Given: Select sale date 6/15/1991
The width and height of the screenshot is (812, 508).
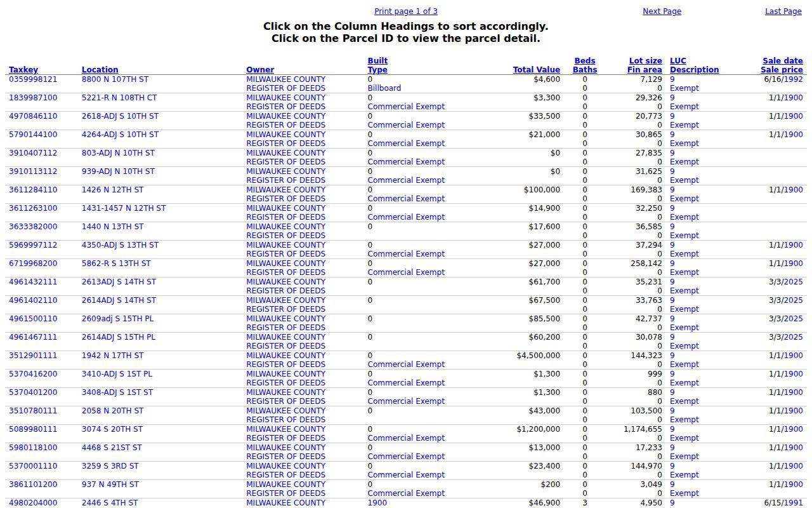Looking at the screenshot, I should point(783,503).
